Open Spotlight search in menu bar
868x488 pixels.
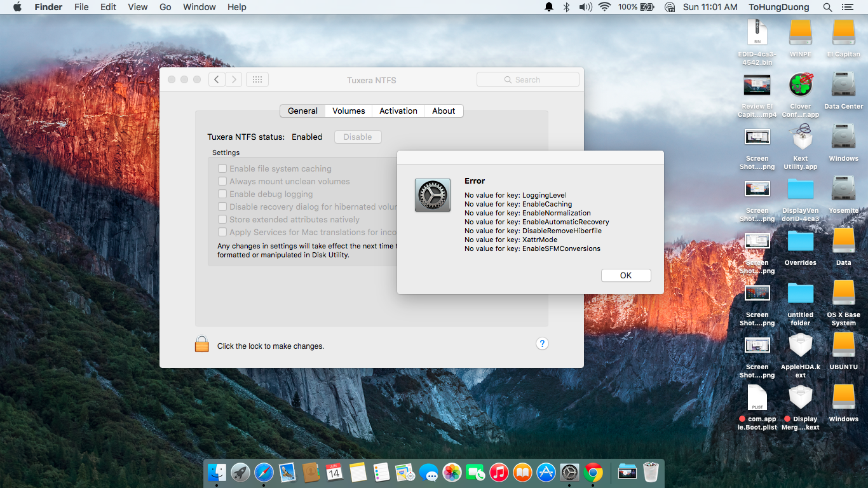tap(827, 7)
